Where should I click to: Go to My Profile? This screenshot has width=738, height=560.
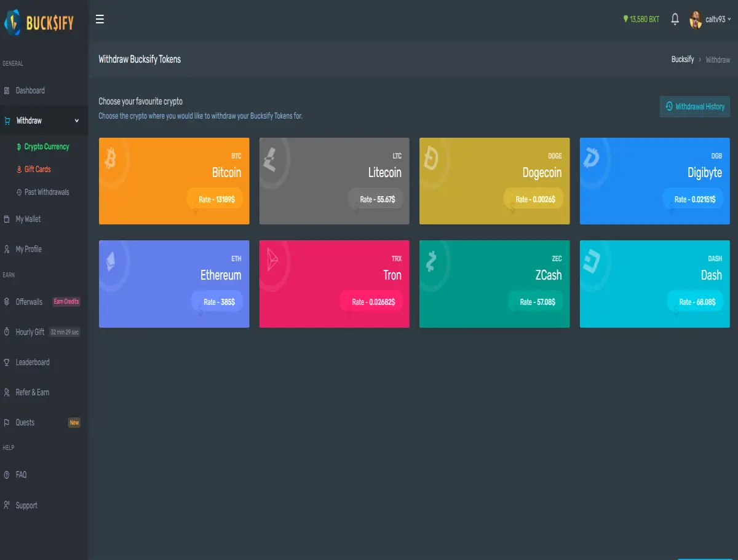coord(29,249)
